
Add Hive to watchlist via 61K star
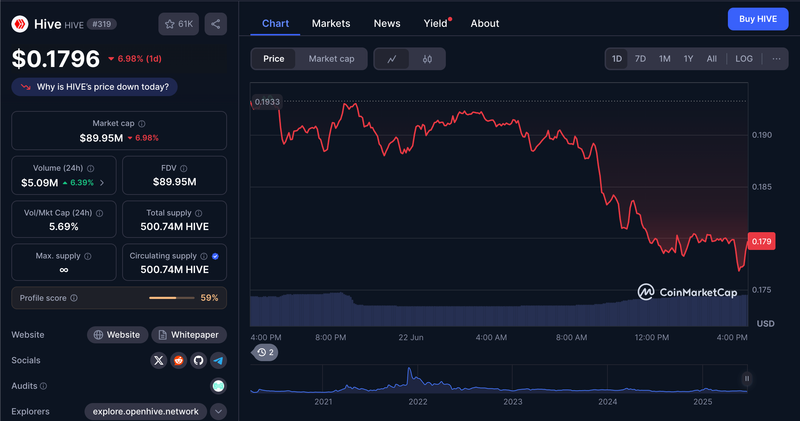179,24
